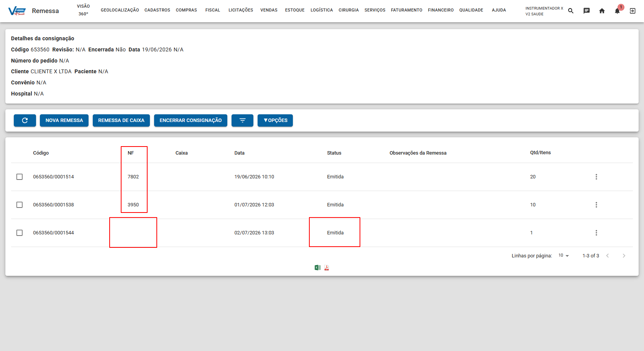Open the chat messages icon
The image size is (644, 351).
[586, 11]
